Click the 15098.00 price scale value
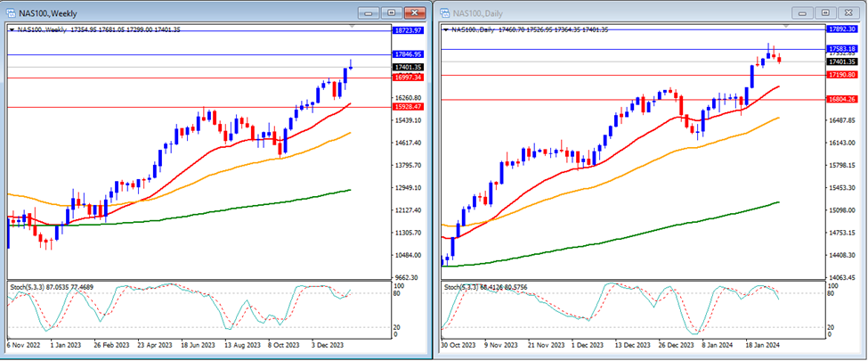The width and height of the screenshot is (868, 361). coord(842,210)
